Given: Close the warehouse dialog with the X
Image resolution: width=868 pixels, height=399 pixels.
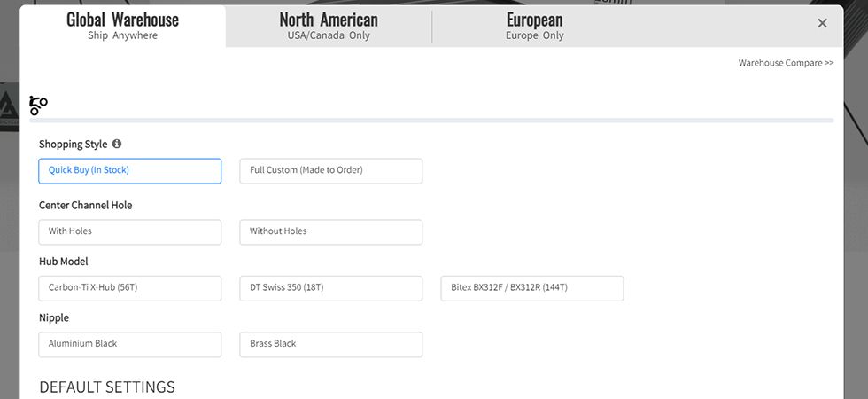Looking at the screenshot, I should point(822,23).
